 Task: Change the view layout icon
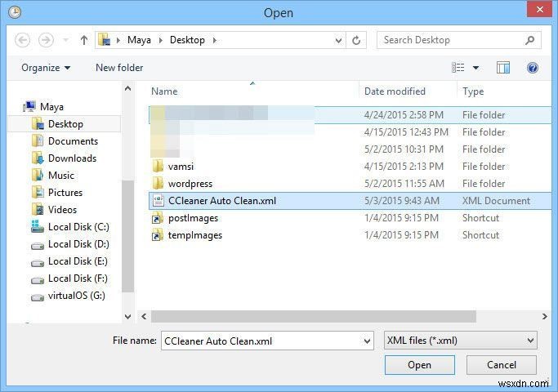[458, 68]
